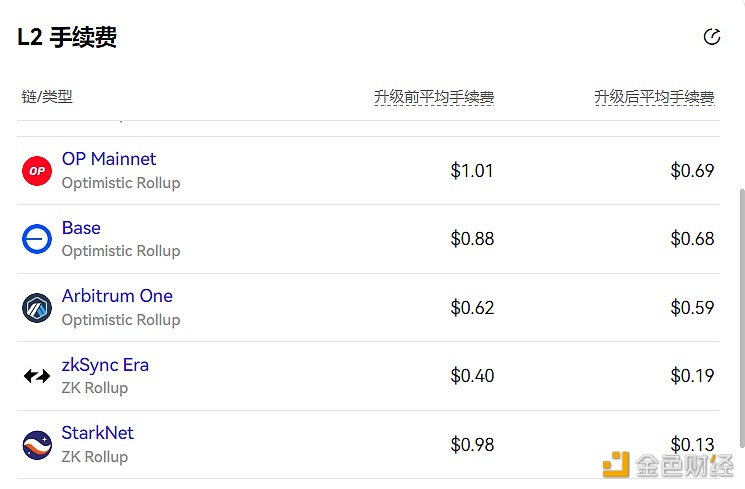Viewport: 745px width, 489px height.
Task: Click zkSync Era's $0.19 post-upgrade fee
Action: (x=692, y=376)
